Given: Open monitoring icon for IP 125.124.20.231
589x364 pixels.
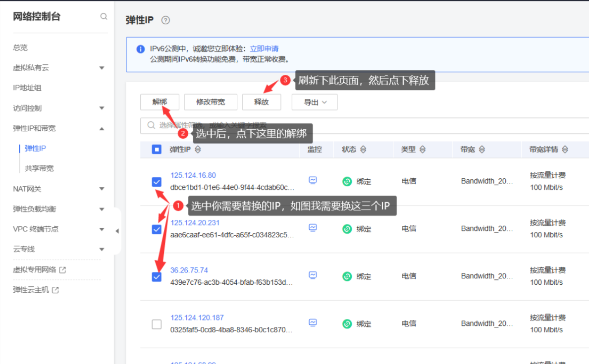Looking at the screenshot, I should 313,228.
